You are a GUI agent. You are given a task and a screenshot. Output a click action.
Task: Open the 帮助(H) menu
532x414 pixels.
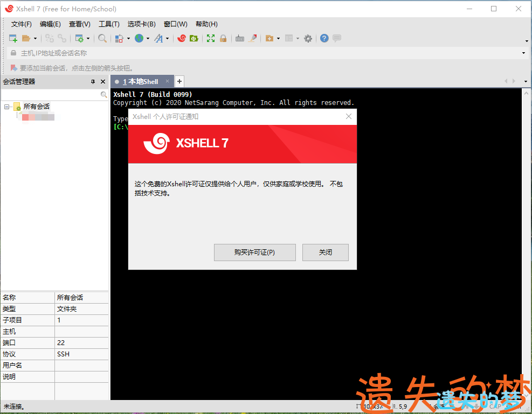[206, 24]
